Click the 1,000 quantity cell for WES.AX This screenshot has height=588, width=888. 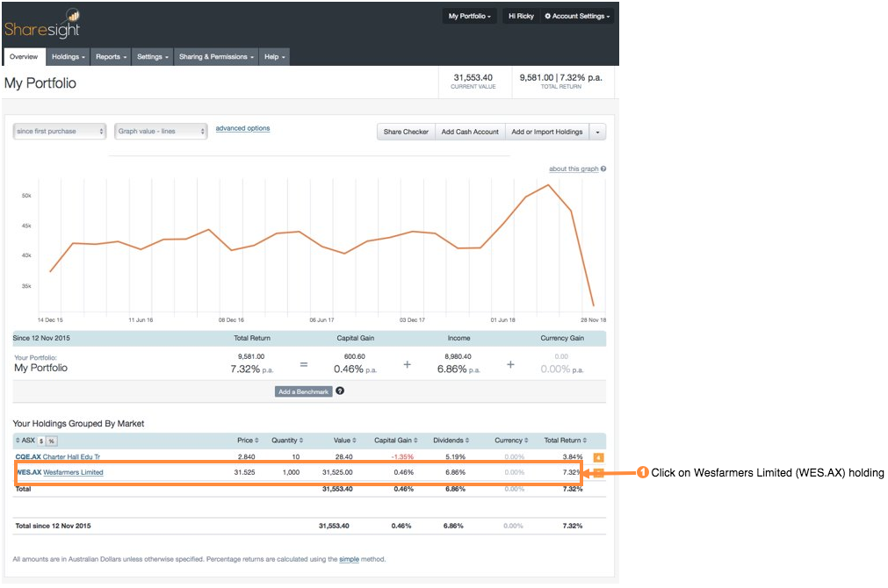pyautogui.click(x=291, y=472)
